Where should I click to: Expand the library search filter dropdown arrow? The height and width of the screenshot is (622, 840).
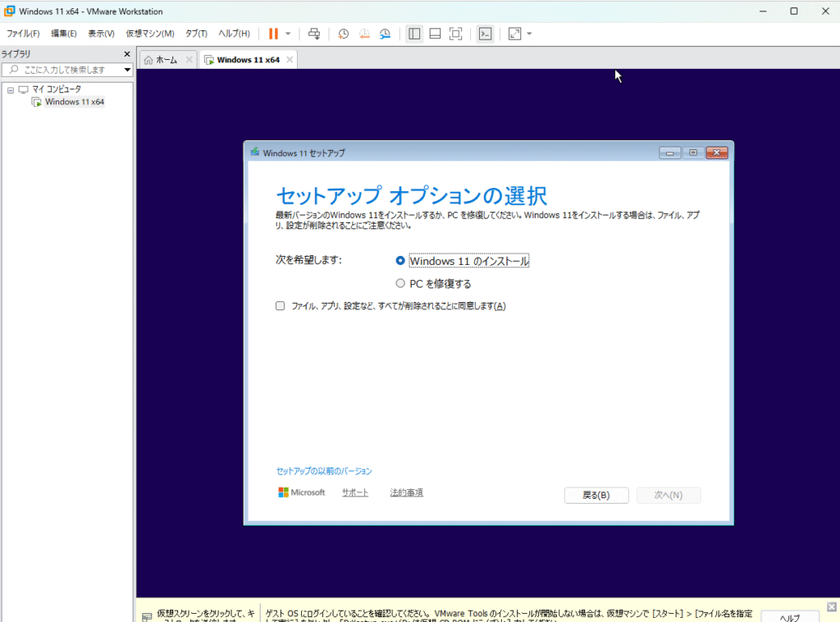[127, 71]
